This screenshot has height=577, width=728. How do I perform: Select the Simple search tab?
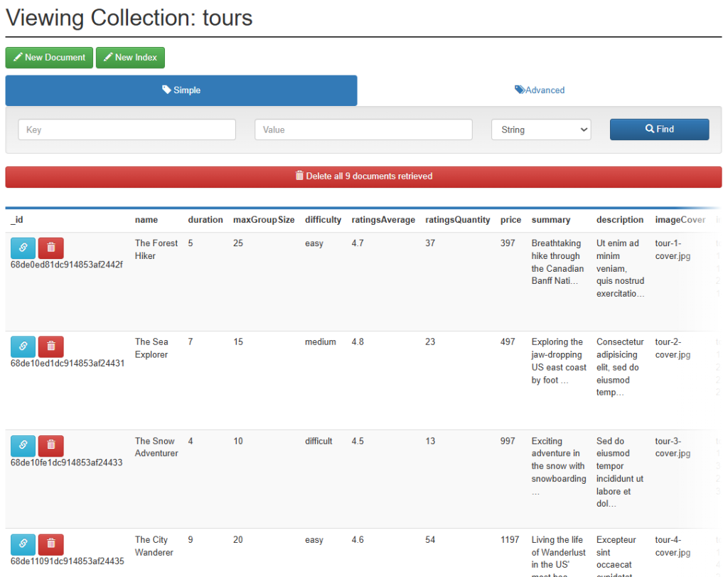coord(181,90)
